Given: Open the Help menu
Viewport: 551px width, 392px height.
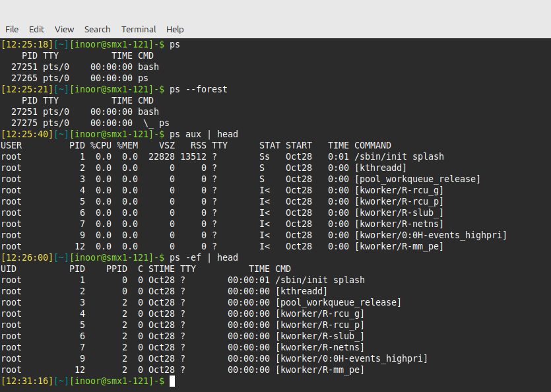Looking at the screenshot, I should pos(175,29).
